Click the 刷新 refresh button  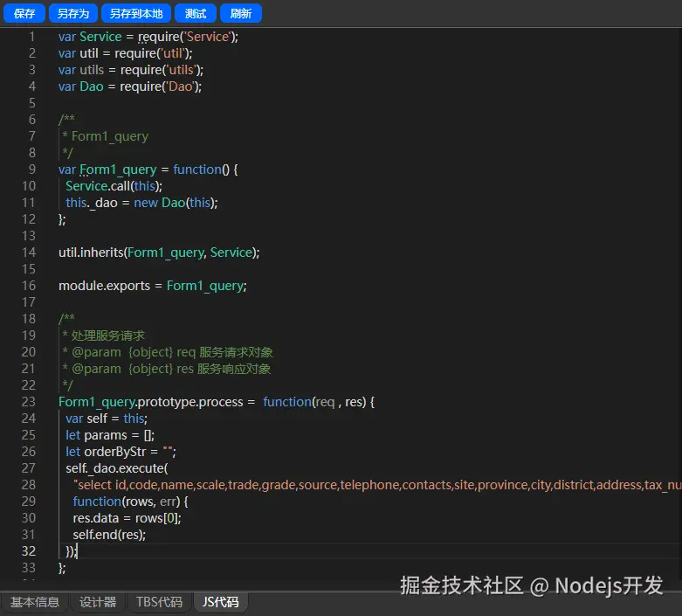(241, 13)
